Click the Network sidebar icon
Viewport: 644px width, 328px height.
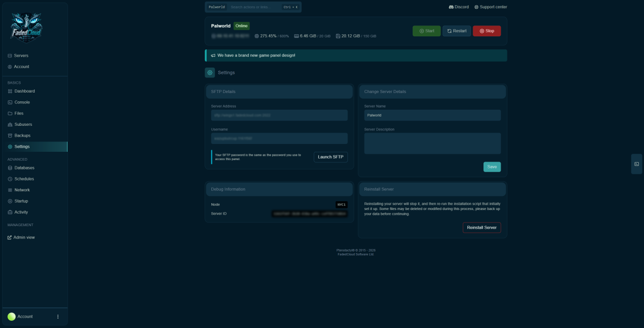coord(10,190)
